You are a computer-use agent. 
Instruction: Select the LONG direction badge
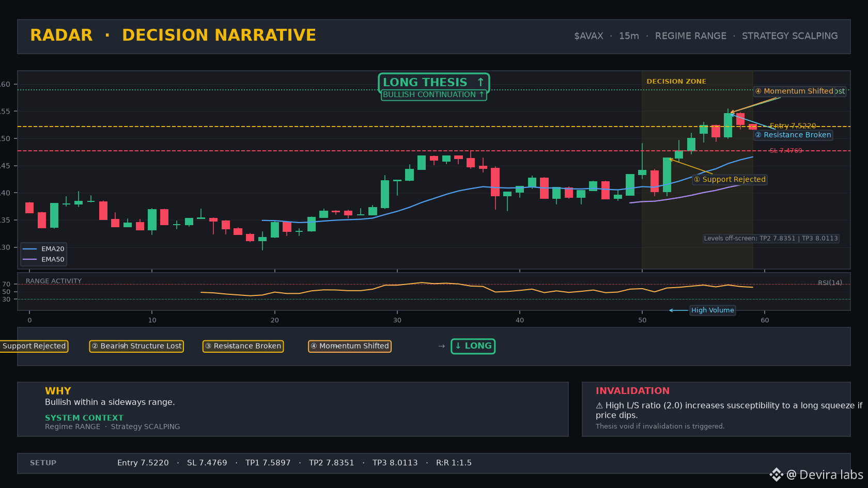(473, 346)
